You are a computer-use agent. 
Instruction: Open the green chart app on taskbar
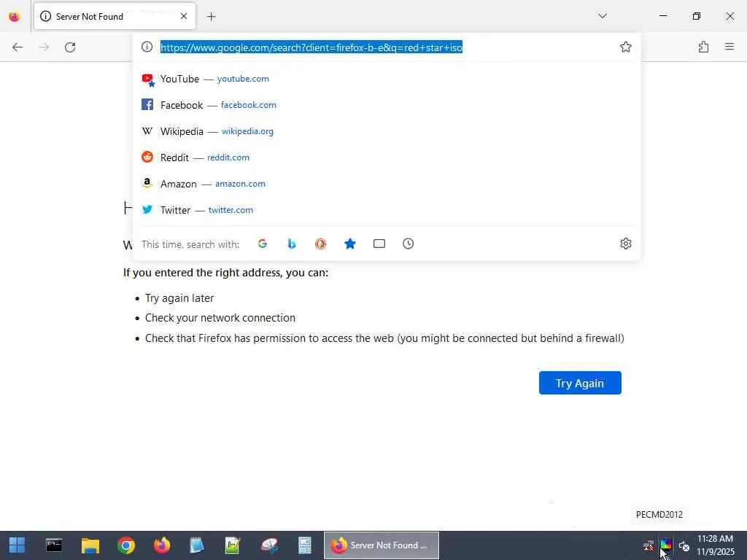(233, 545)
